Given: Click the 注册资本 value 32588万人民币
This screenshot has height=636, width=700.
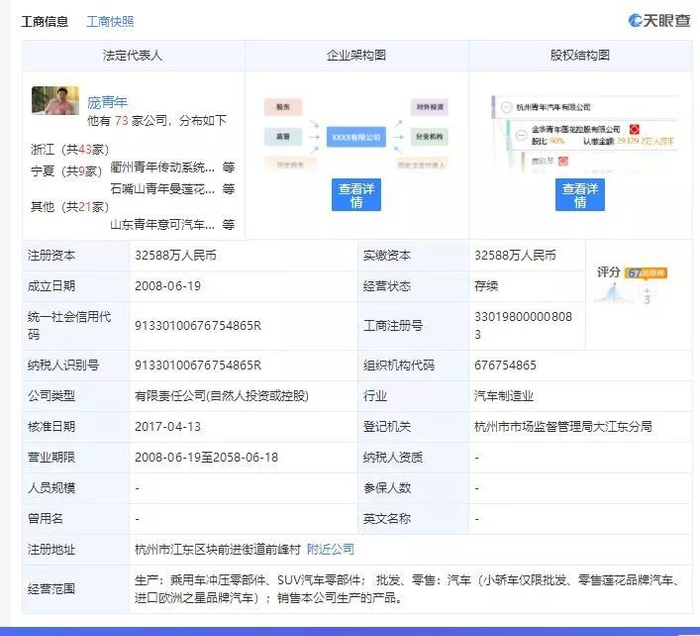Looking at the screenshot, I should click(175, 255).
